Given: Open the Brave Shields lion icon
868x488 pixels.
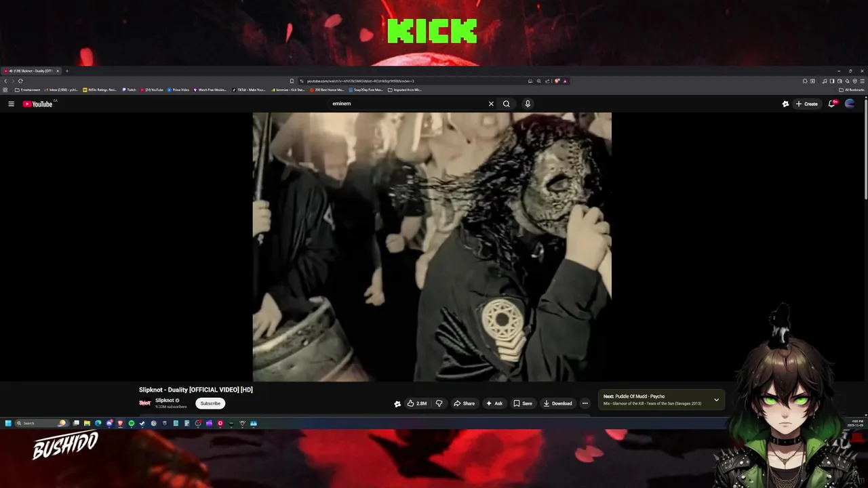Looking at the screenshot, I should pyautogui.click(x=557, y=81).
